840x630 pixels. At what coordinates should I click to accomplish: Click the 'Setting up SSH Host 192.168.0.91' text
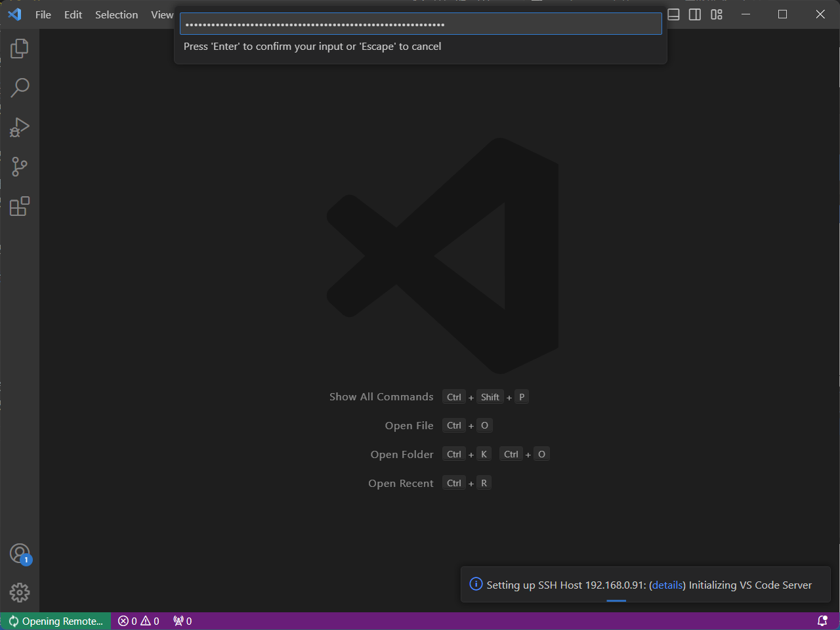coord(566,585)
